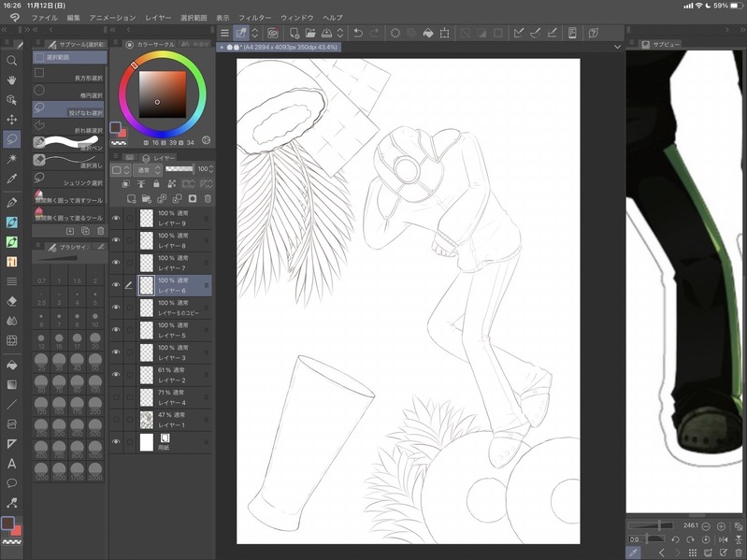Open the ウィンドウ menu
Viewport: 747px width, 560px height.
point(296,18)
